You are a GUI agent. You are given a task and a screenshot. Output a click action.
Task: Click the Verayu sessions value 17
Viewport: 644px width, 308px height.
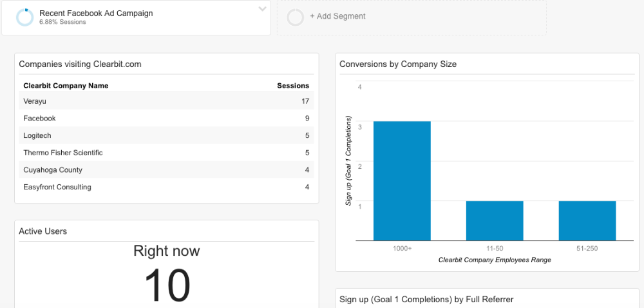pyautogui.click(x=305, y=101)
